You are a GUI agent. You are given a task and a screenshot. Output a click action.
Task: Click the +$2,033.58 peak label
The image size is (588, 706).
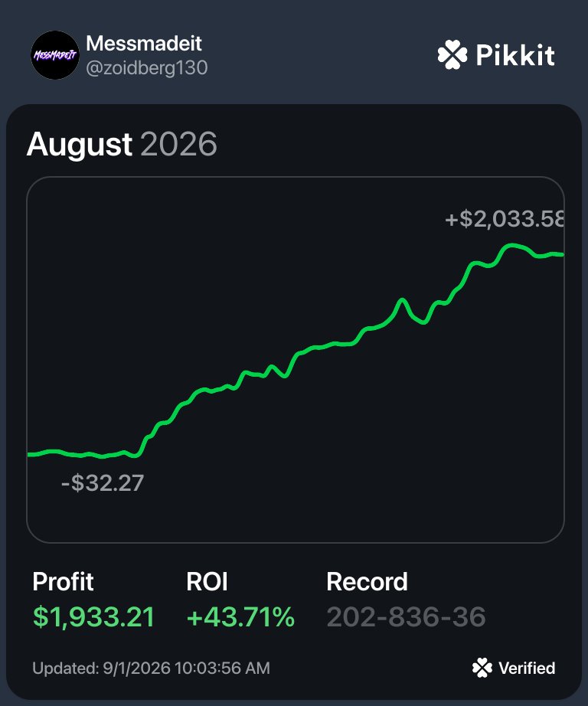point(505,219)
